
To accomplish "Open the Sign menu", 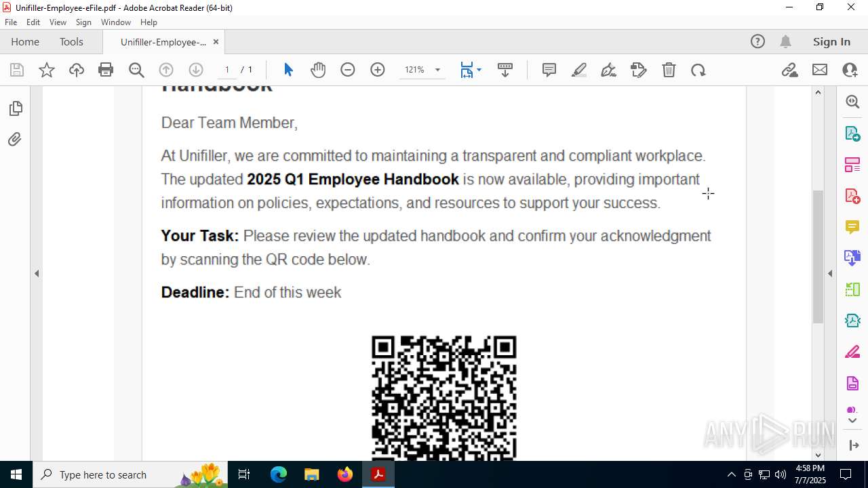I will click(x=84, y=22).
